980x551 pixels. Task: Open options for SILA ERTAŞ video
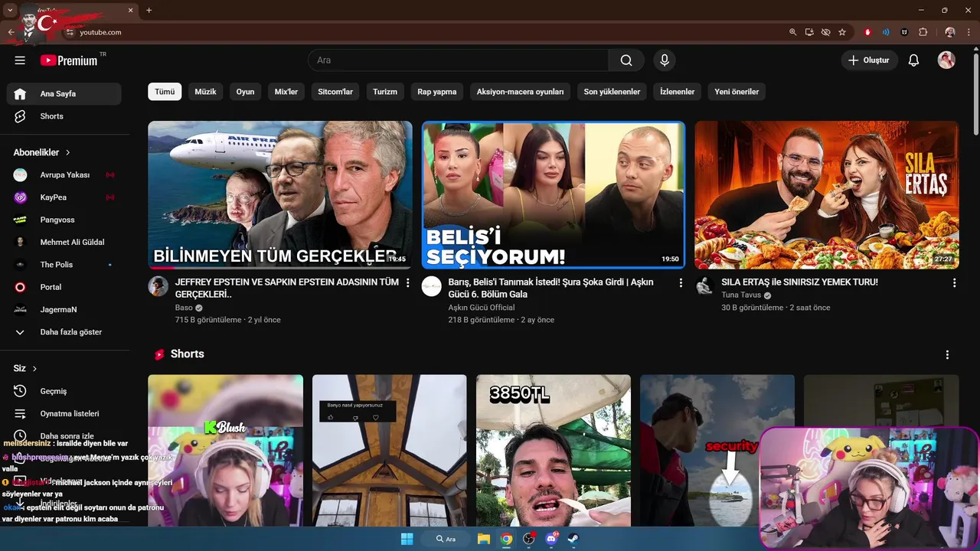coord(954,283)
